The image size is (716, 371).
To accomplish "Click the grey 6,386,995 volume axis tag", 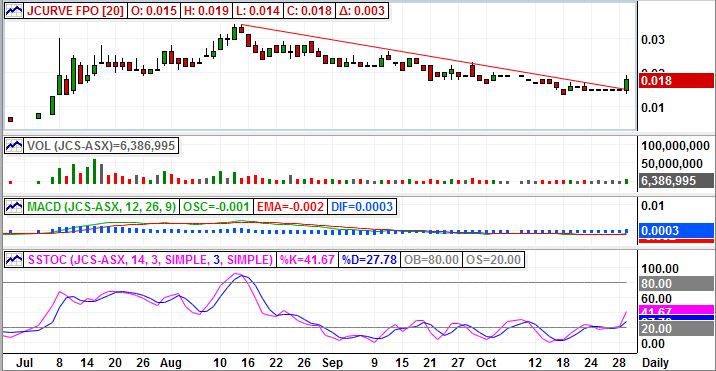I will tap(676, 180).
